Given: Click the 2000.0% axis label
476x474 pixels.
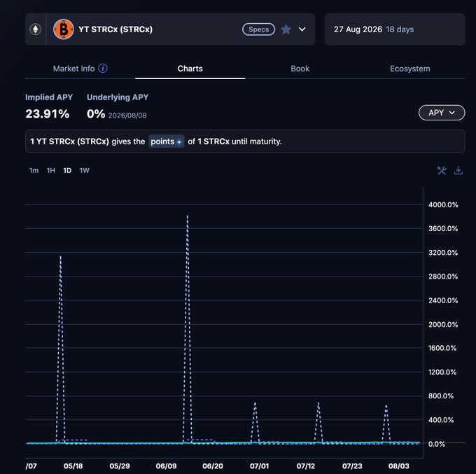Looking at the screenshot, I should pyautogui.click(x=443, y=324).
